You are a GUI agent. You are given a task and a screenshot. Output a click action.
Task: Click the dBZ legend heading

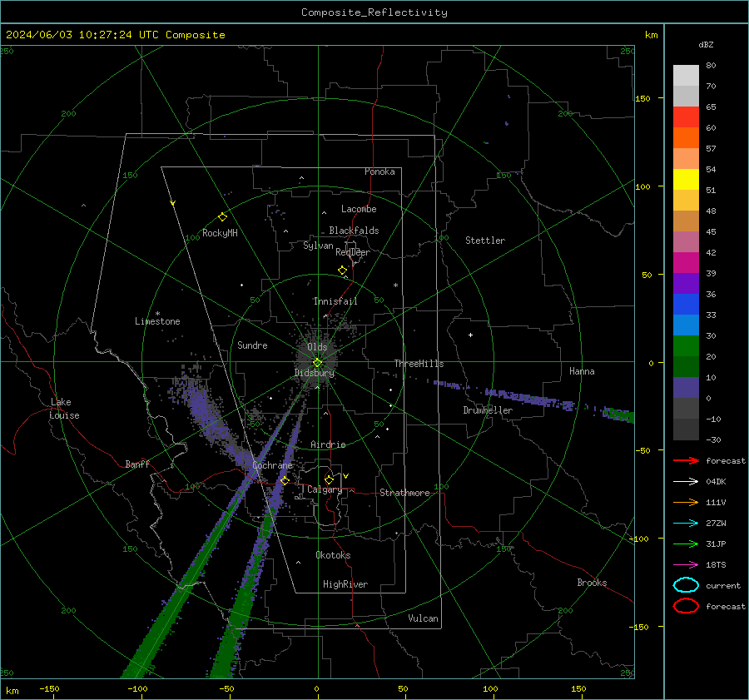[x=706, y=44]
